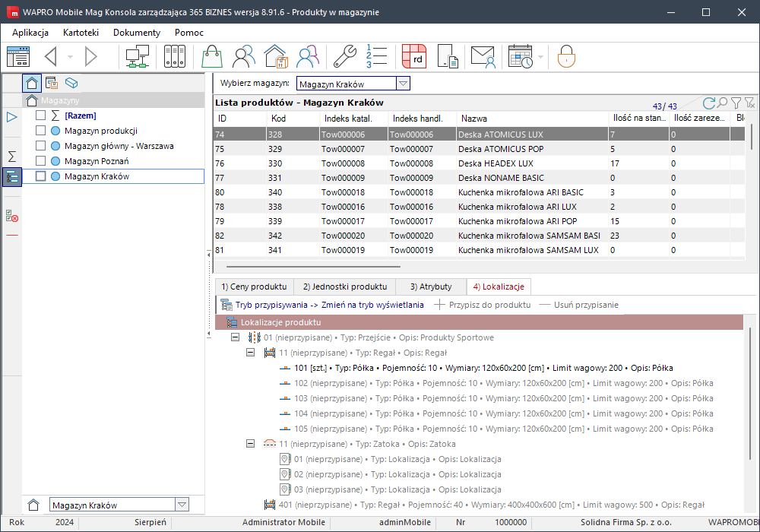Open the wrench settings toolbar icon

pyautogui.click(x=344, y=57)
